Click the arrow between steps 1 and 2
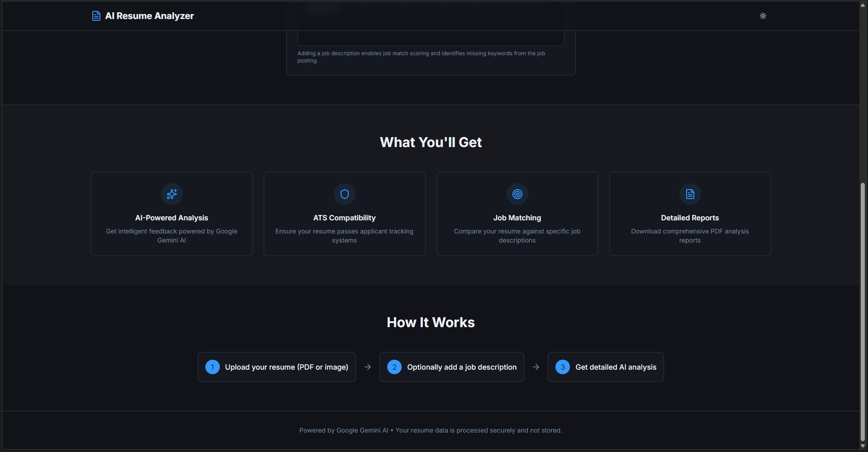Viewport: 868px width, 452px height. click(x=367, y=367)
